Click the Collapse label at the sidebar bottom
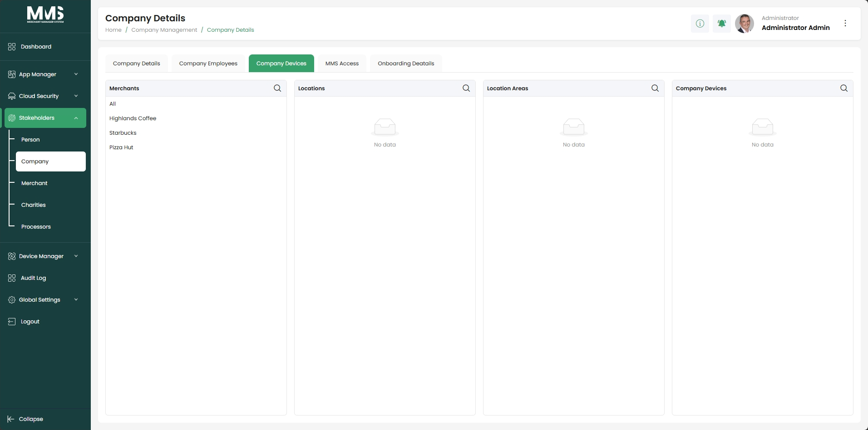 [x=31, y=419]
